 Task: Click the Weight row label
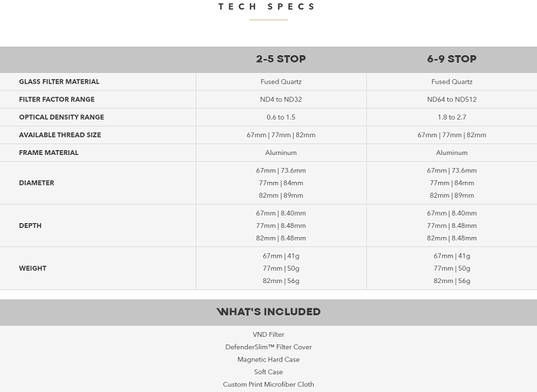point(32,268)
